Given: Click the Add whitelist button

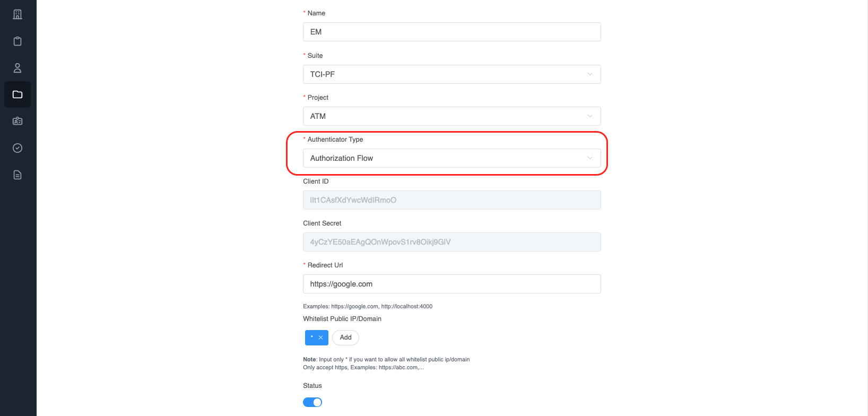Looking at the screenshot, I should (345, 337).
